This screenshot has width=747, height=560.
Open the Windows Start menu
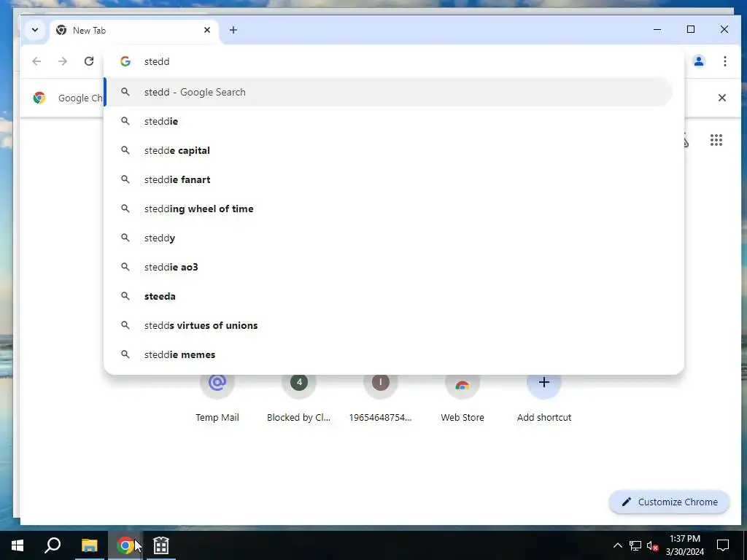(x=18, y=545)
